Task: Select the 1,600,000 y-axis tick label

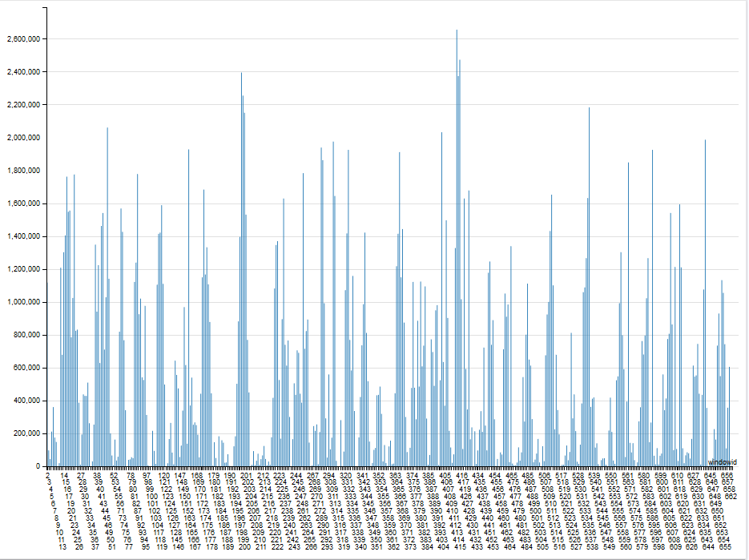Action: [22, 203]
